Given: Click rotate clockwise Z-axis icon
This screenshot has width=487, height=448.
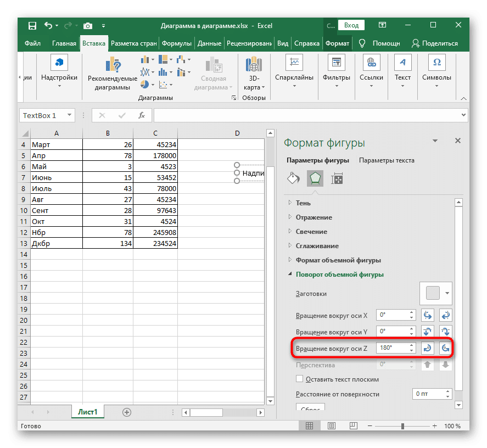Looking at the screenshot, I should coord(427,348).
